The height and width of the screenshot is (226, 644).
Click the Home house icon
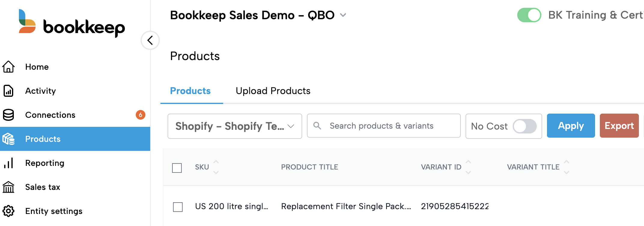(8, 67)
